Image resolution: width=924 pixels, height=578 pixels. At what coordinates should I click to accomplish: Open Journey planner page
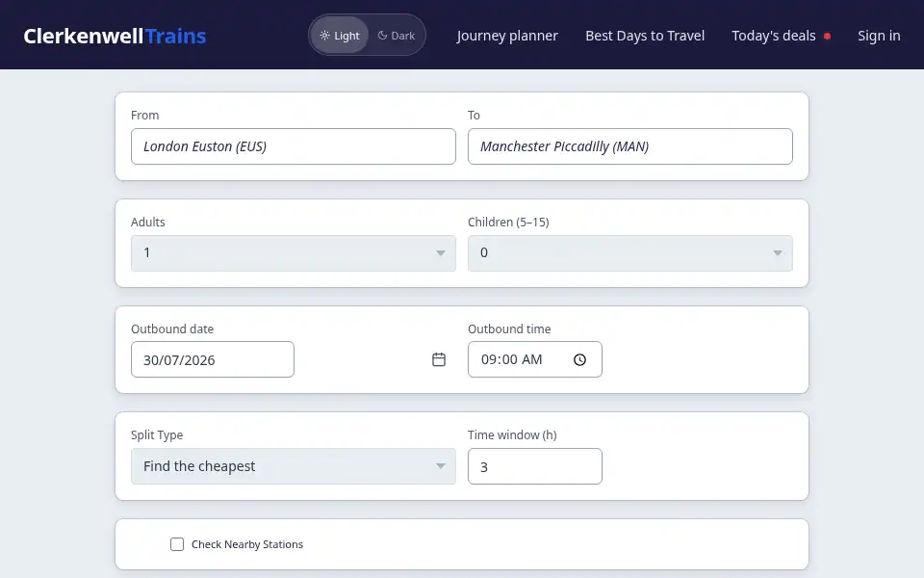click(507, 36)
